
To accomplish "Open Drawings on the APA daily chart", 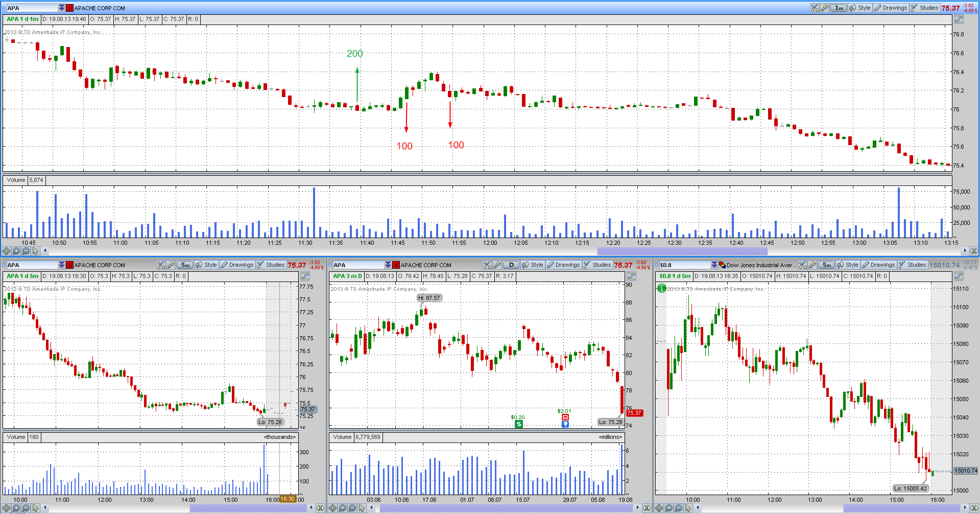I will 563,265.
